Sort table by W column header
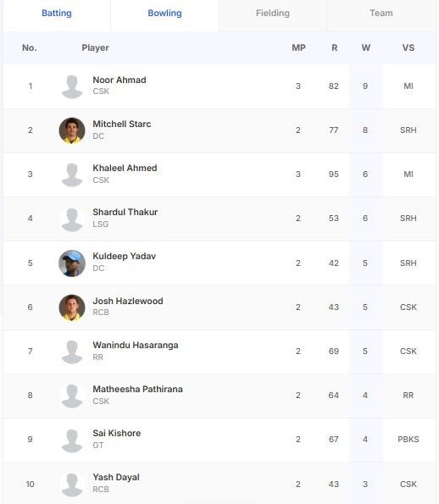This screenshot has width=439, height=504. (365, 48)
